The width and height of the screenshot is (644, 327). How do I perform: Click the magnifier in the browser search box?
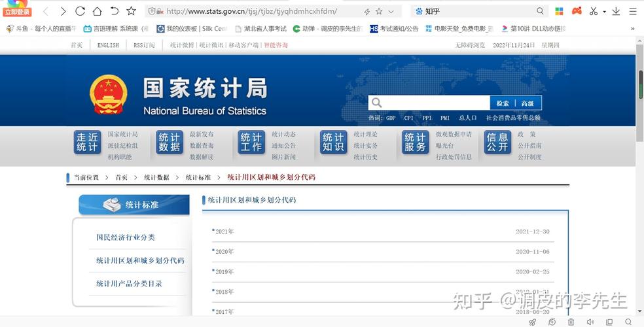[x=540, y=11]
